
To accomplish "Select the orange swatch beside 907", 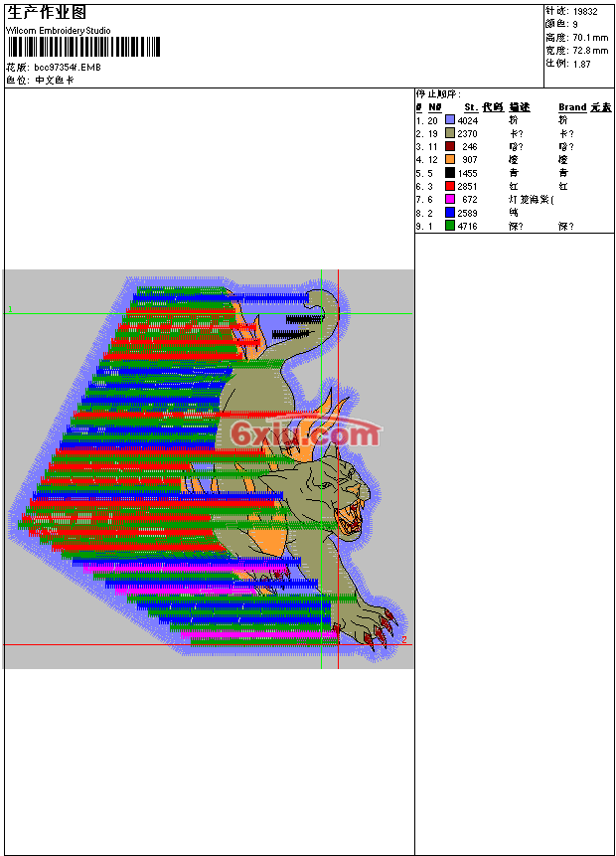I will point(450,159).
